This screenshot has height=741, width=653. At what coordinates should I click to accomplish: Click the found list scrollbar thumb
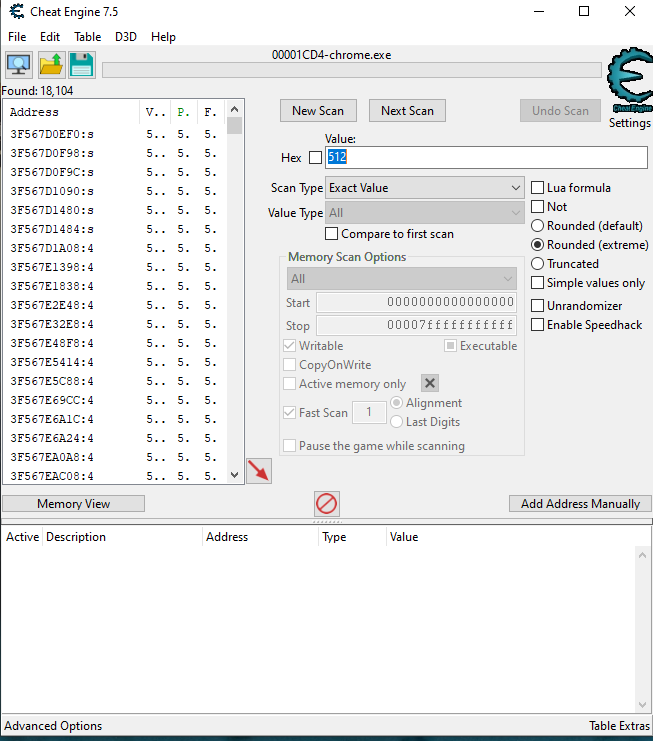point(234,126)
